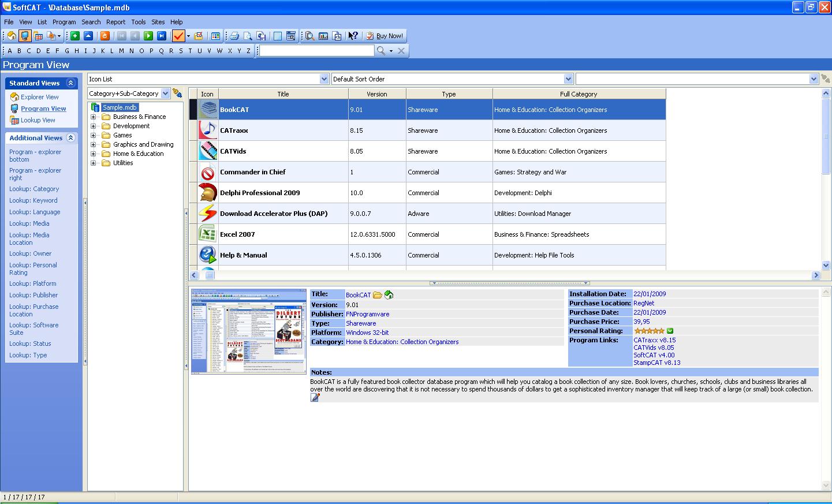Filter by letter S in alphabet bar
This screenshot has height=504, width=832.
(x=181, y=51)
